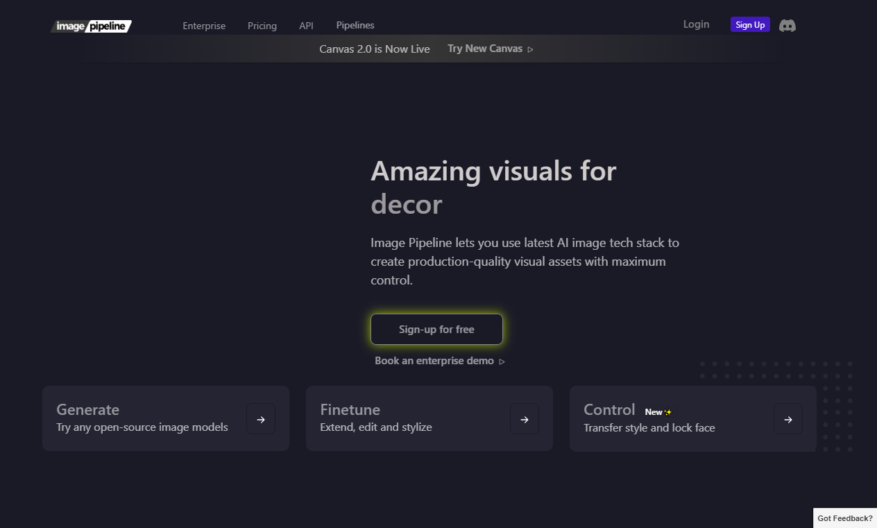Click the arrow icon on Generate card
Viewport: 877px width, 528px height.
coord(261,419)
